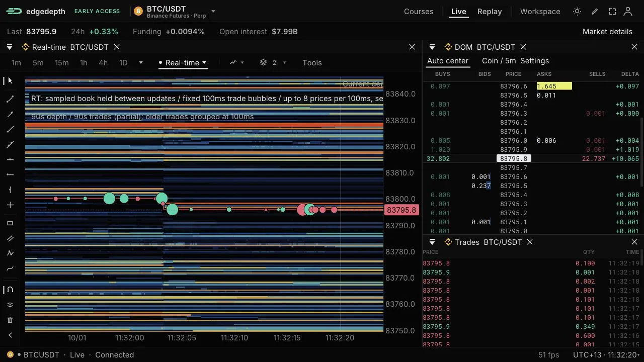Open the Workspace menu
The image size is (644, 362).
pos(540,12)
